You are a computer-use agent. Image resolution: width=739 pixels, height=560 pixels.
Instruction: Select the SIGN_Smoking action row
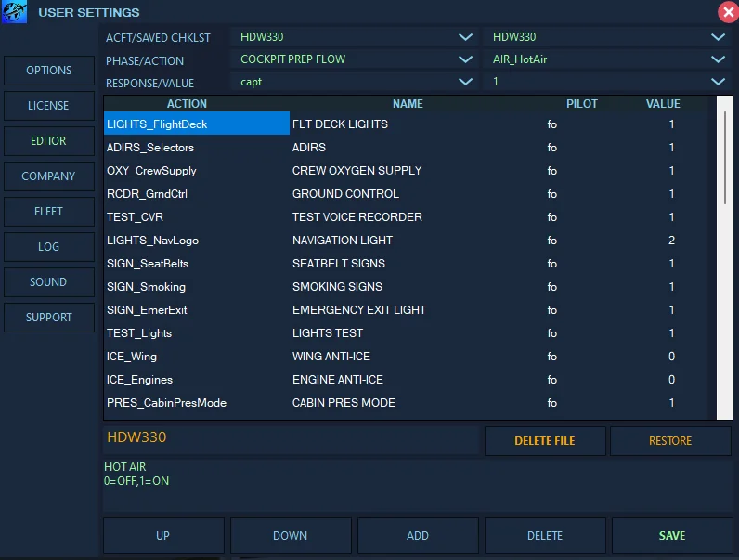[197, 287]
